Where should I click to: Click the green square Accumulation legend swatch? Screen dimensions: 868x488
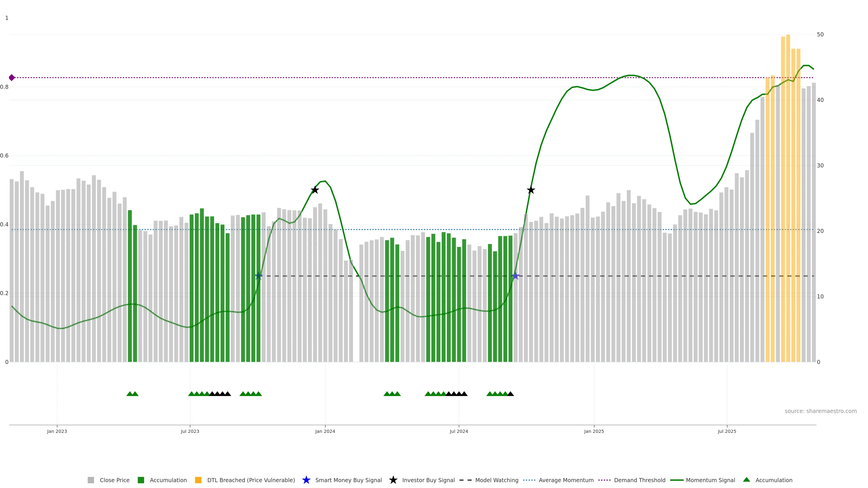point(141,480)
